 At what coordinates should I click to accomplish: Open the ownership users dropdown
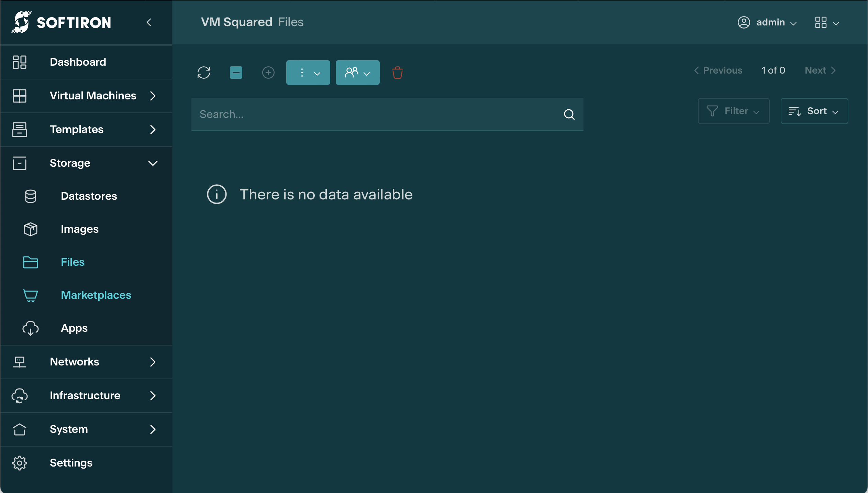click(357, 73)
